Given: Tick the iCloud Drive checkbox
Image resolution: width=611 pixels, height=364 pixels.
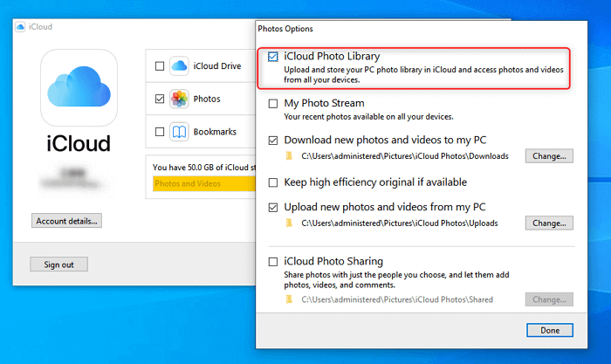Looking at the screenshot, I should point(159,66).
